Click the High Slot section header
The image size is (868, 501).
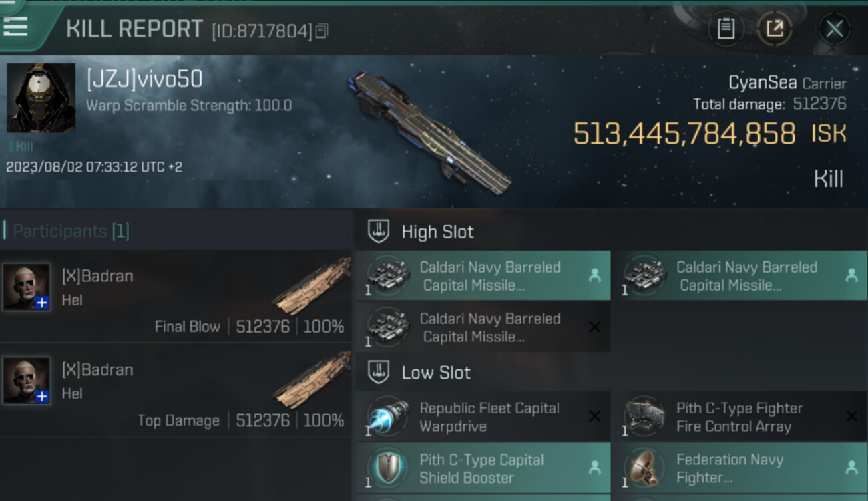(x=437, y=232)
